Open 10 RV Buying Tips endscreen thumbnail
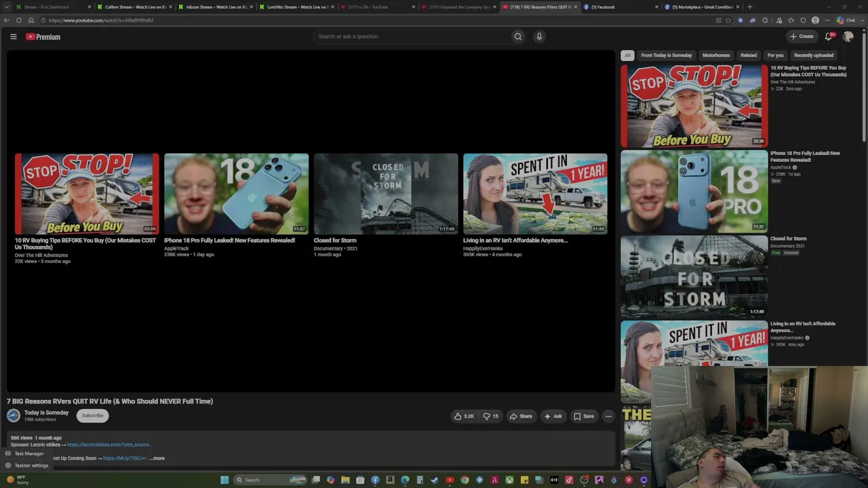The width and height of the screenshot is (868, 488). tap(87, 194)
